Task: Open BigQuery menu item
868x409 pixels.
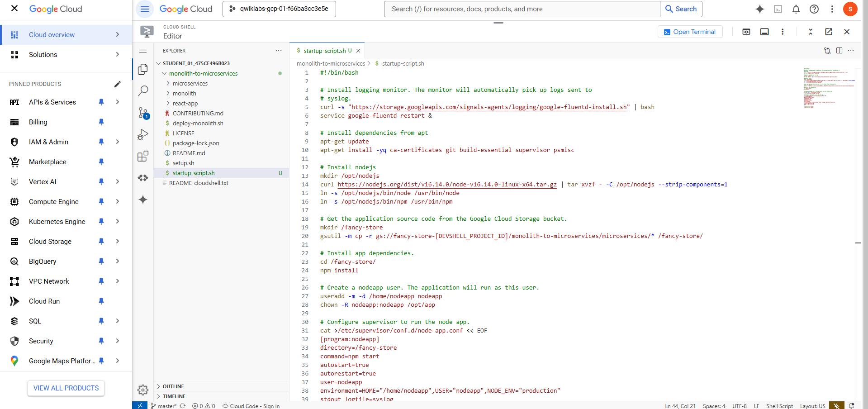Action: [43, 262]
